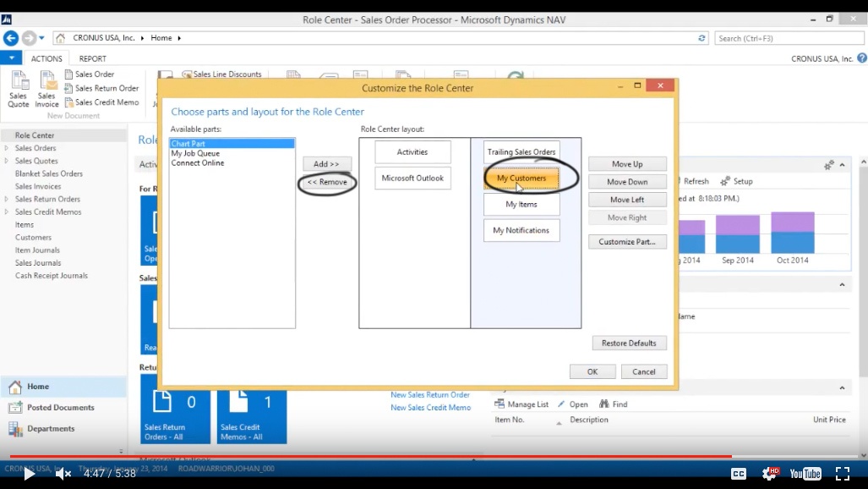Open the navigation history dropdown arrow
The height and width of the screenshot is (489, 868).
(x=41, y=38)
